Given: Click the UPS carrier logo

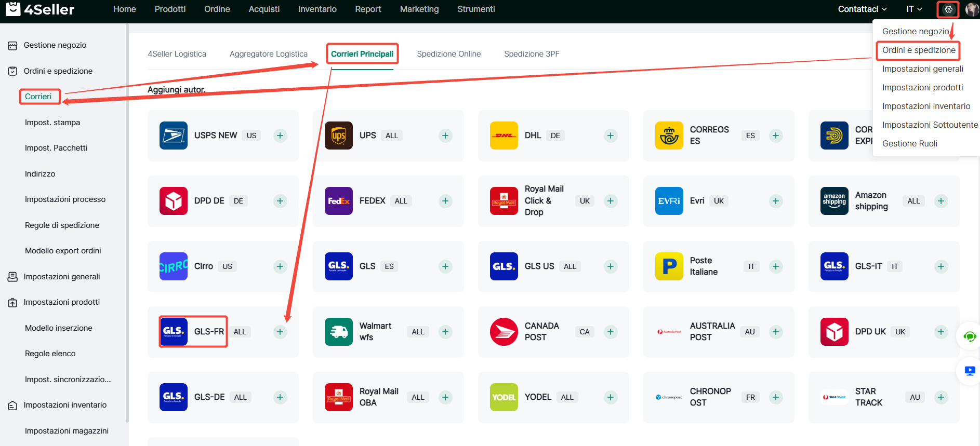Looking at the screenshot, I should coord(339,136).
